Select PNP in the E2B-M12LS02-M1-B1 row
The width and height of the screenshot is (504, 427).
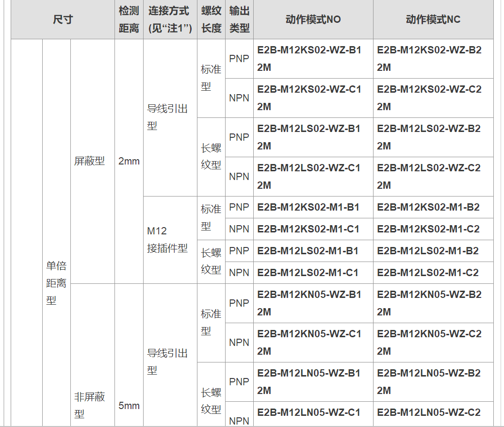coord(240,251)
